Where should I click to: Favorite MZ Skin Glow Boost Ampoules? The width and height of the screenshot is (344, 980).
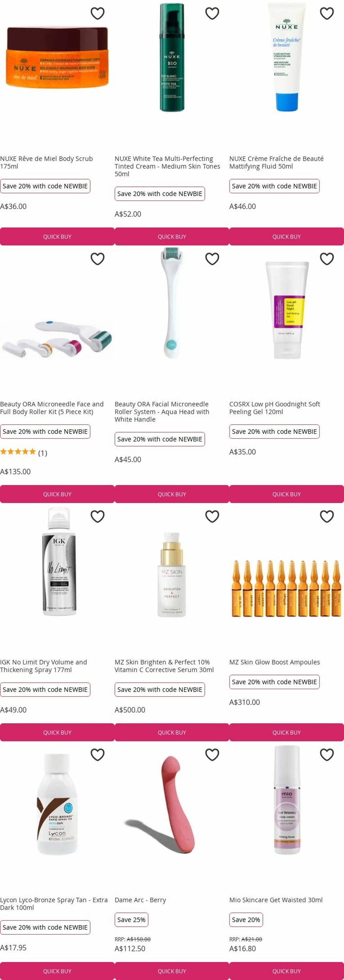[x=326, y=516]
